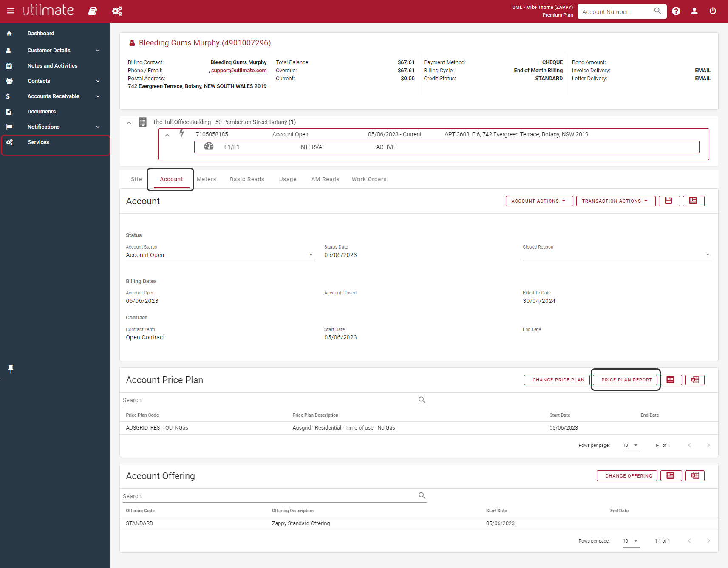Click the Account Offering search field
728x568 pixels.
(x=275, y=496)
